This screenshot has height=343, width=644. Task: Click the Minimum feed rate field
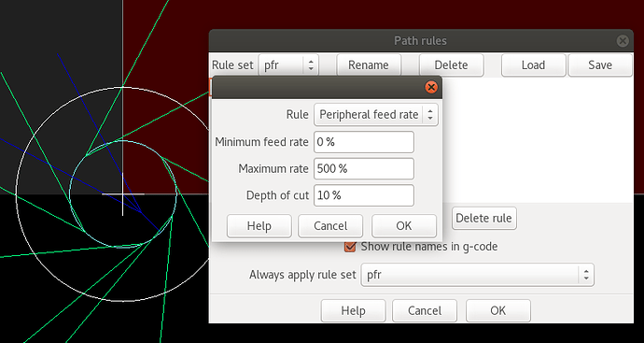pos(363,142)
